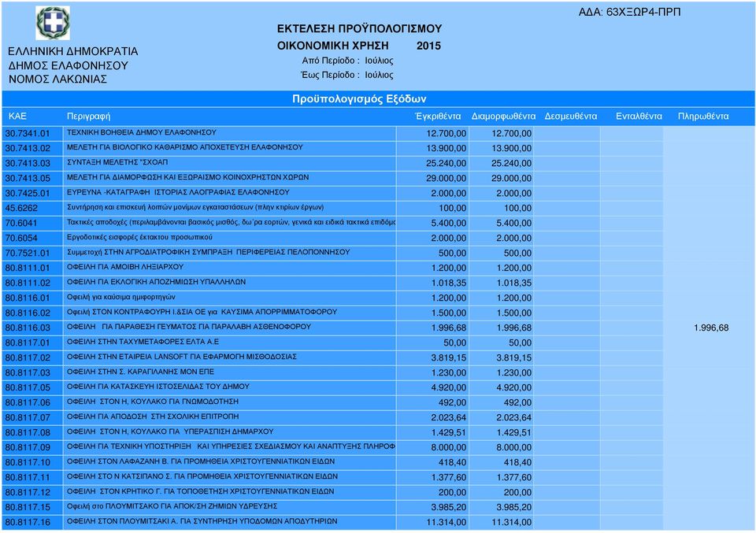756x533 pixels.
Task: Click the LANSOFT ΜΙΣΘΟΔΟΣΙΑΣ debt description
Action: pyautogui.click(x=182, y=357)
